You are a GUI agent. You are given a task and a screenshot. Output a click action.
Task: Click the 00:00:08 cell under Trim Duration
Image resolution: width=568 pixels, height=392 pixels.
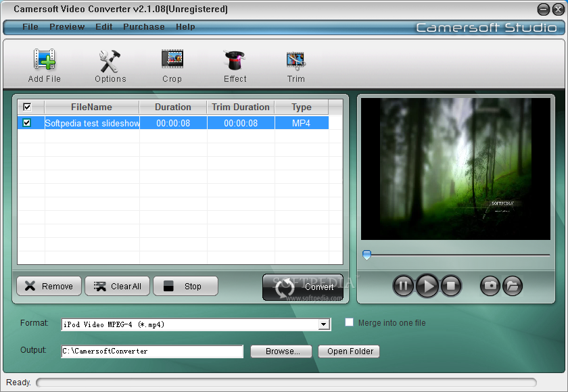coord(241,123)
